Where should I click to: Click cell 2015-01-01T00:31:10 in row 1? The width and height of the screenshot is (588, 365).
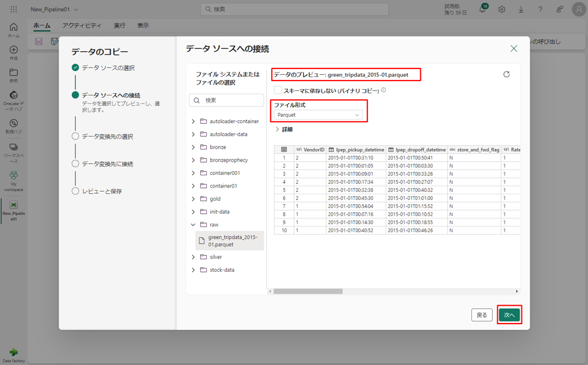tap(356, 157)
